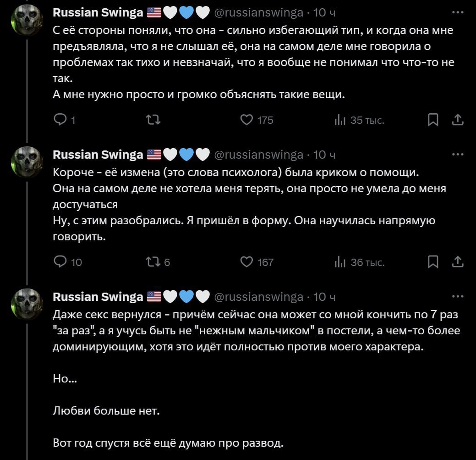Click skull avatar on the last tweet

point(27,305)
